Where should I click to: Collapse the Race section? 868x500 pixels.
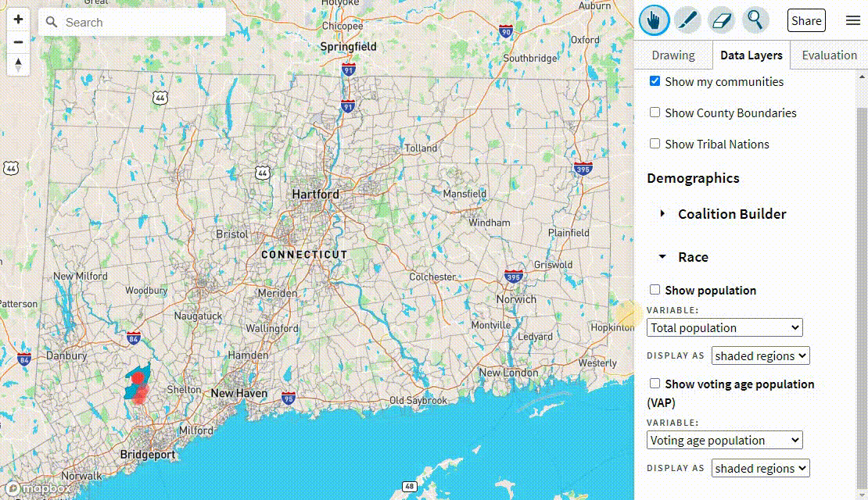click(662, 257)
